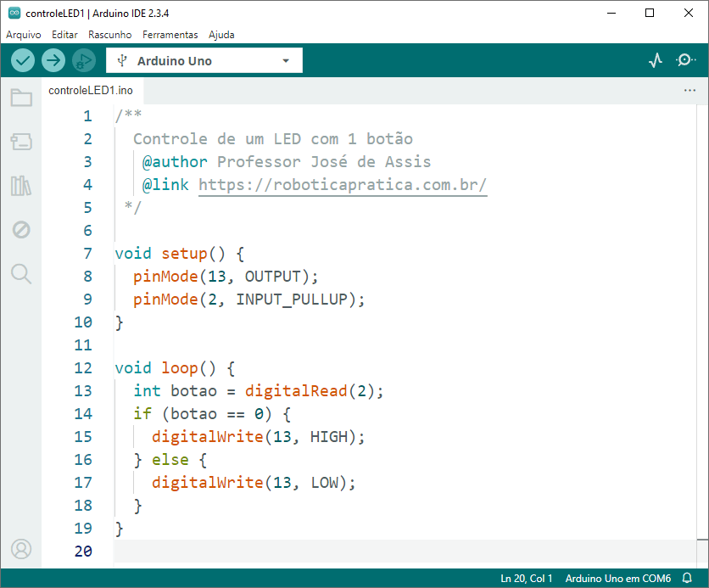
Task: Open the Editar menu
Action: (x=64, y=35)
